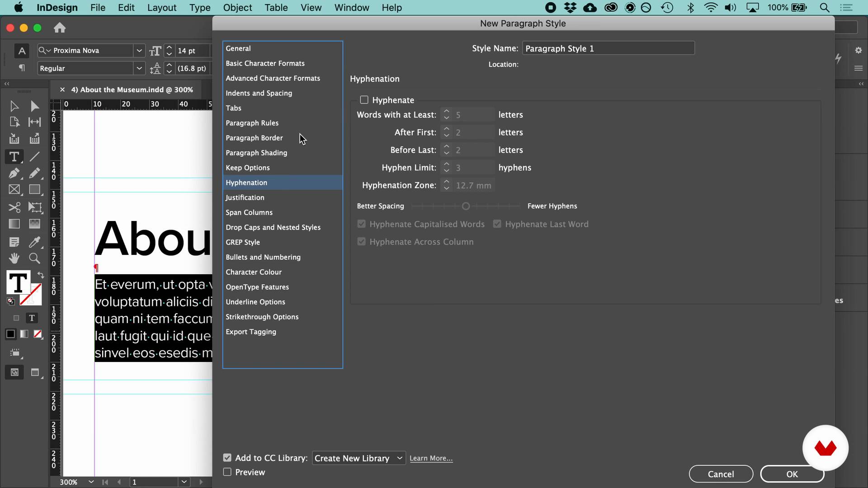Viewport: 868px width, 488px height.
Task: Open the Object menu
Action: pyautogui.click(x=237, y=8)
